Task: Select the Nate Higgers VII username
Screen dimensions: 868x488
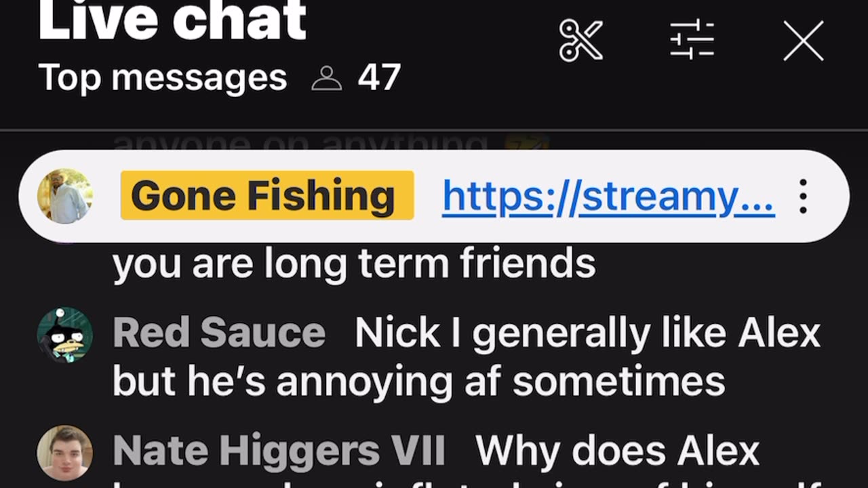Action: (279, 451)
